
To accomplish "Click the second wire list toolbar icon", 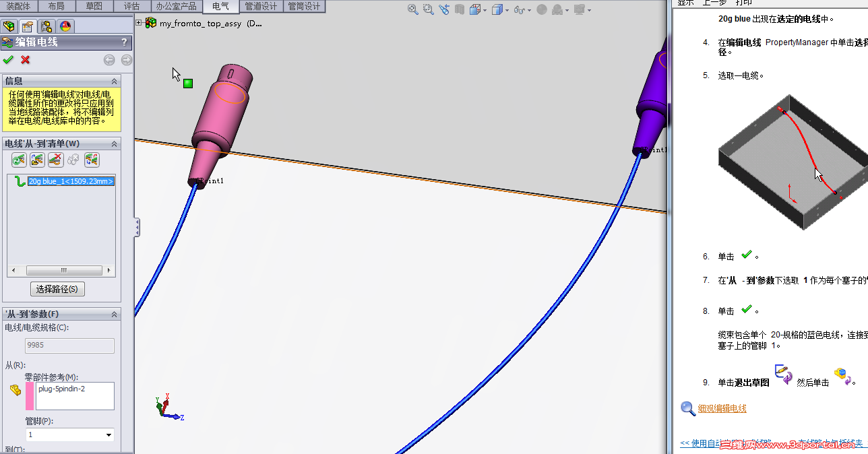I will (x=38, y=160).
